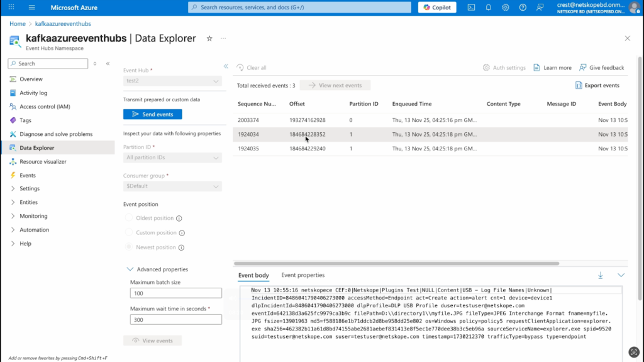Select the row with sequence number 1924035
644x362 pixels.
click(x=430, y=149)
